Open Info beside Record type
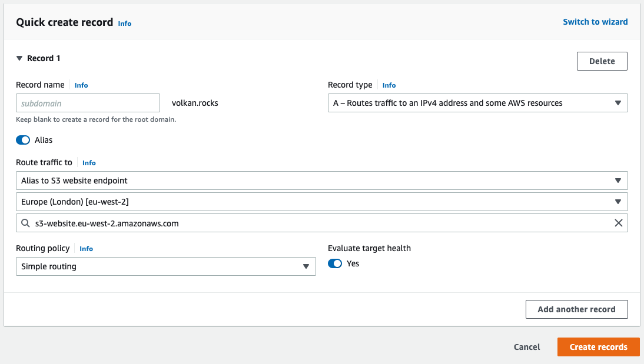 pyautogui.click(x=389, y=85)
